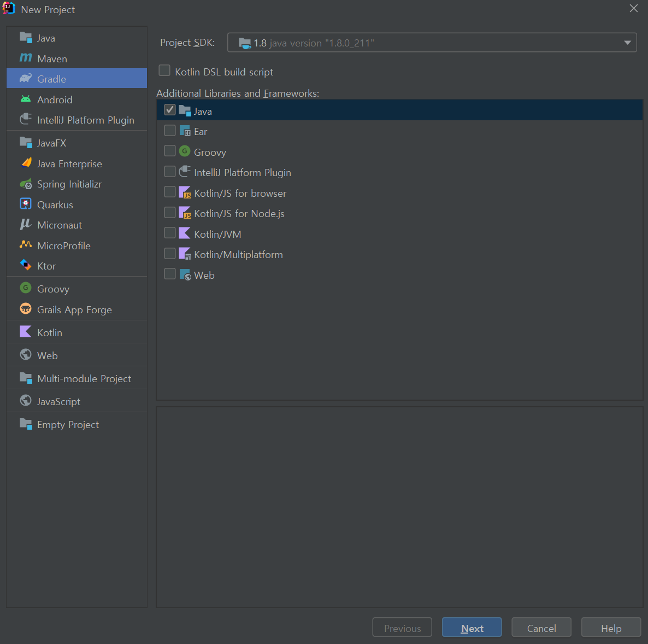Check the Kotlin/JS for Node.js checkbox
Image resolution: width=648 pixels, height=644 pixels.
pos(170,213)
